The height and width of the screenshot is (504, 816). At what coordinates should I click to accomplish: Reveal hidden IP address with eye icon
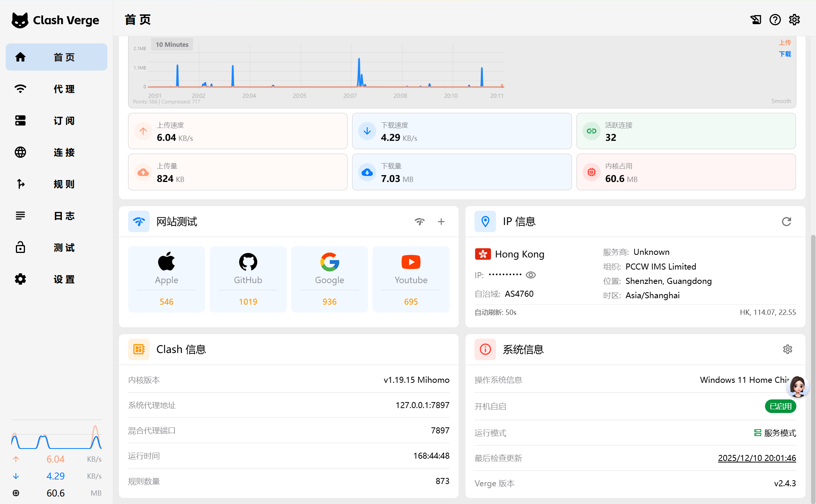coord(531,275)
